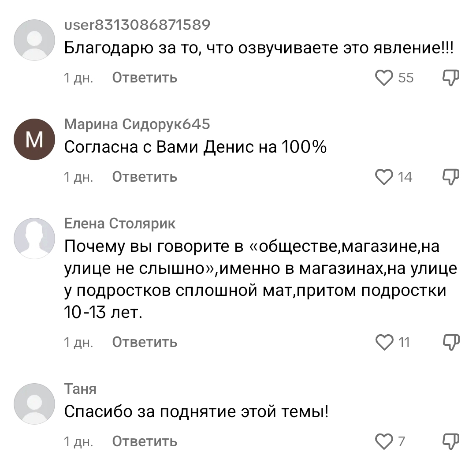Like Елена Столярик's comment
This screenshot has height=452, width=476.
[x=384, y=342]
